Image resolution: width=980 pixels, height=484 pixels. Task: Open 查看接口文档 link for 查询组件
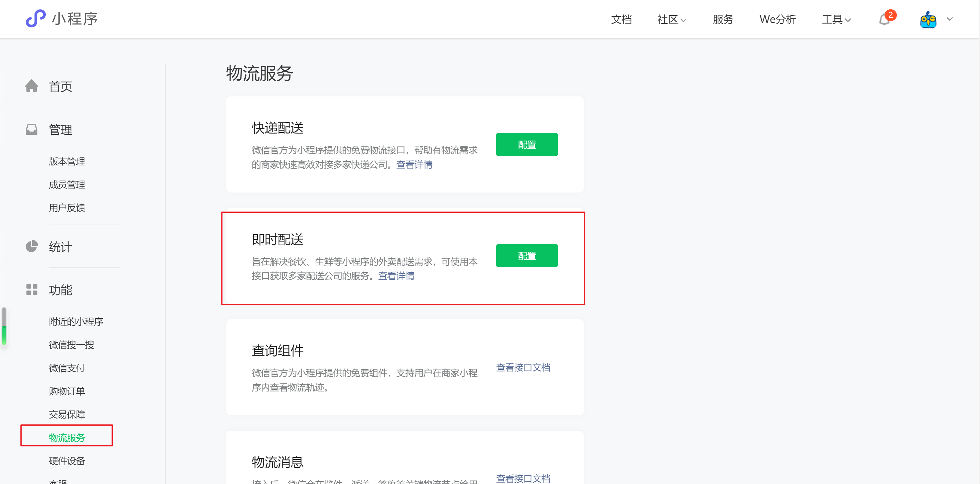523,367
